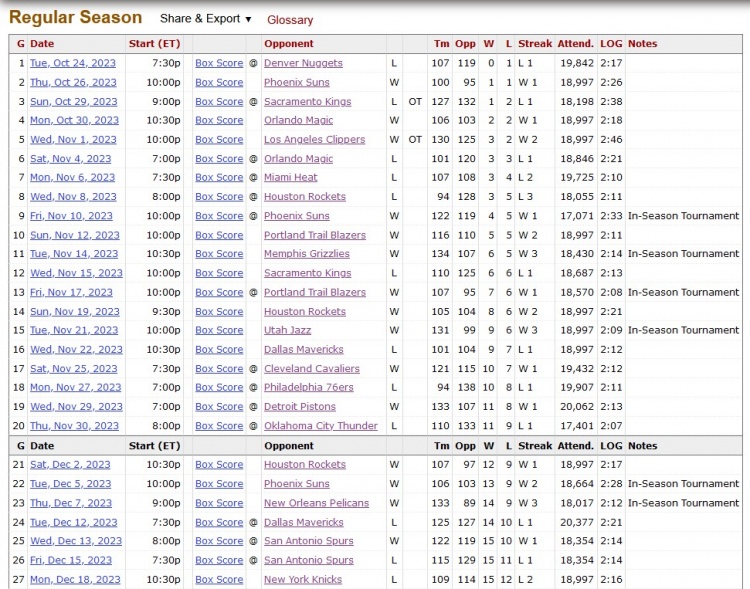Viewport: 750px width, 589px height.
Task: Open the Tue, Oct 24, 2023 date link
Action: [72, 63]
